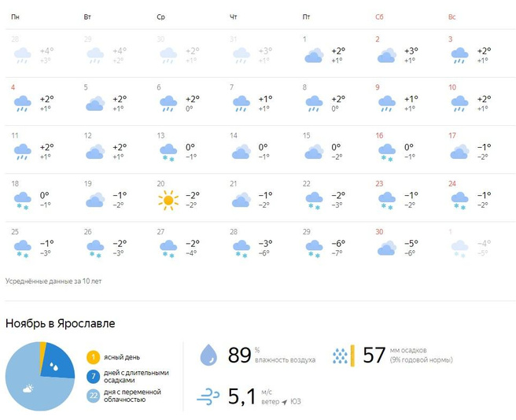
Task: Click the snow cloud icon on day 29
Action: point(314,249)
